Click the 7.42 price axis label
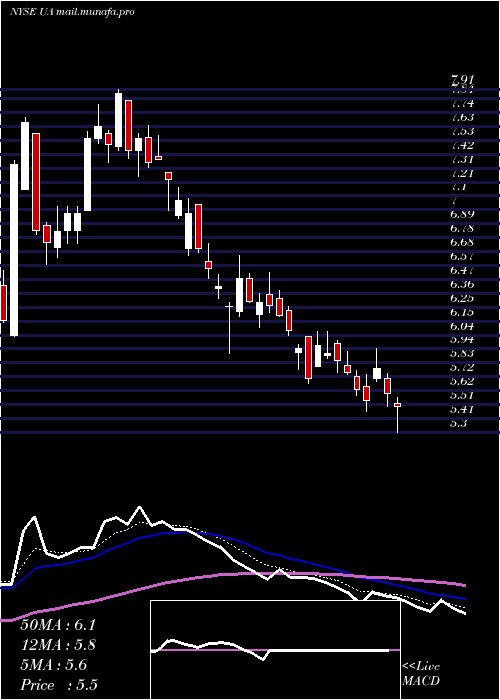Viewport: 500px width, 700px height. point(462,145)
